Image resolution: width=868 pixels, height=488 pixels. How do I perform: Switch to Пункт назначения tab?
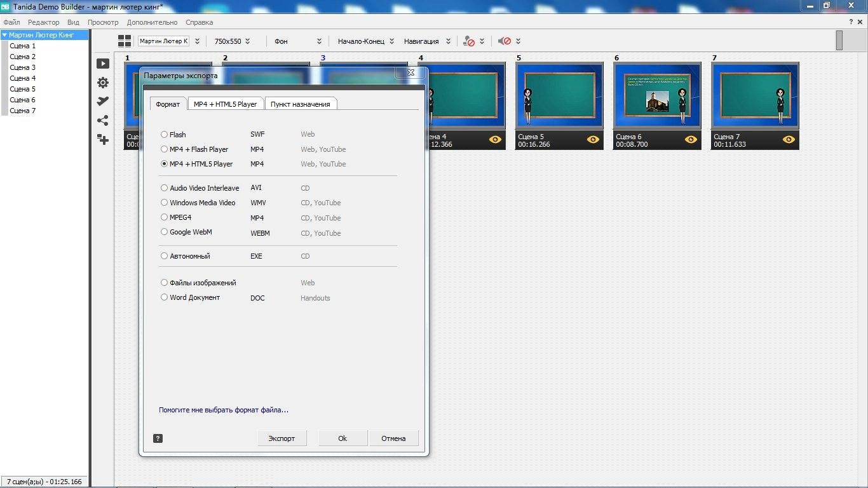301,104
